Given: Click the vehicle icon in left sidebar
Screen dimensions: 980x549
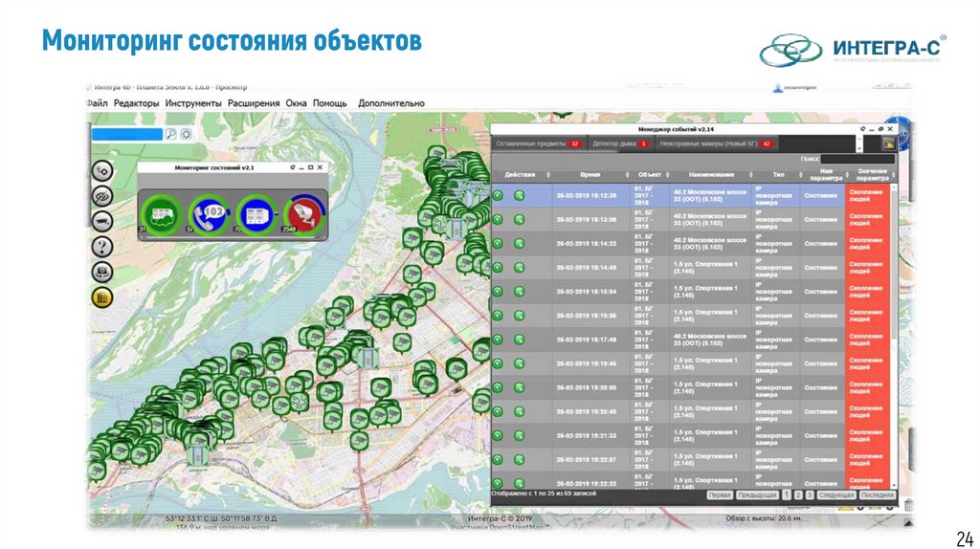Looking at the screenshot, I should (x=102, y=221).
